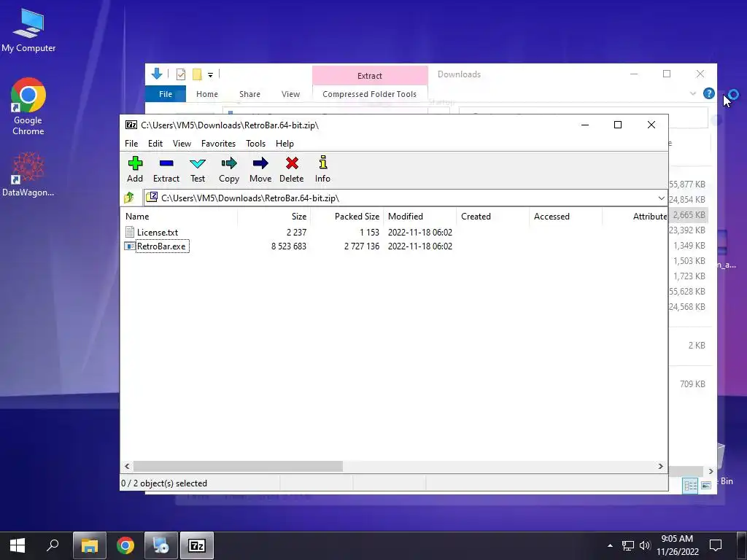Sort by Modified column header
This screenshot has width=747, height=560.
(419, 216)
